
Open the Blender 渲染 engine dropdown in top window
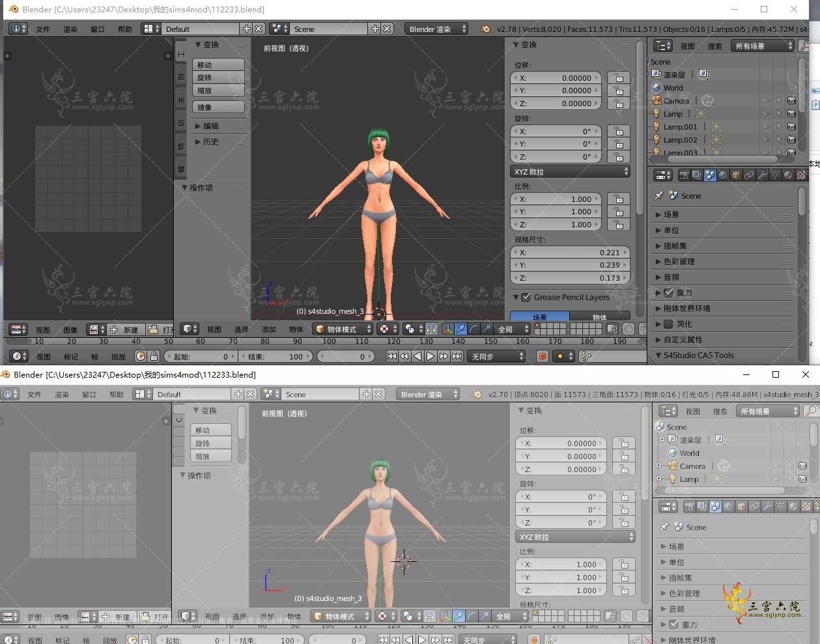click(436, 29)
